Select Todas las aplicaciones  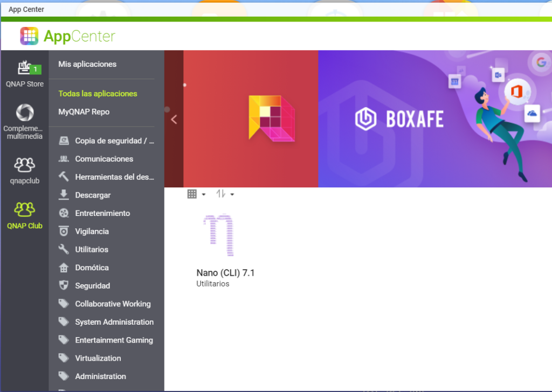click(x=98, y=94)
